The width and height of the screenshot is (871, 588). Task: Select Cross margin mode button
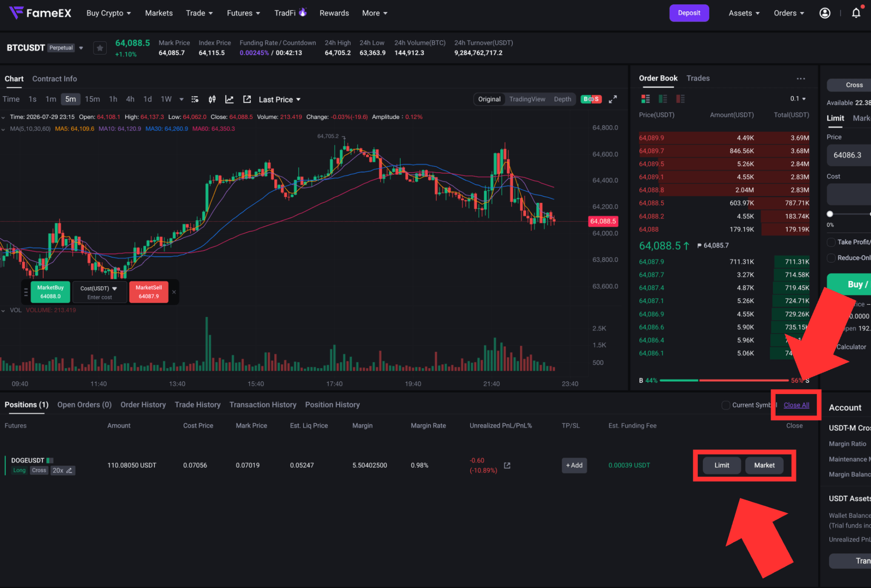click(849, 85)
